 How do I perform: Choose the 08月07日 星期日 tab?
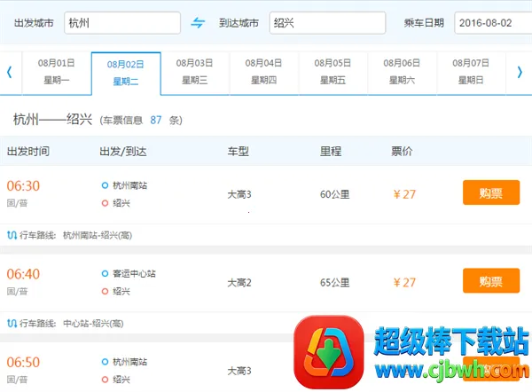[471, 72]
